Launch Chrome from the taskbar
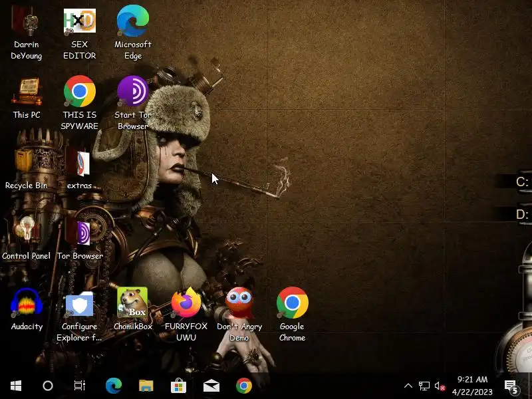The height and width of the screenshot is (399, 532). (243, 386)
